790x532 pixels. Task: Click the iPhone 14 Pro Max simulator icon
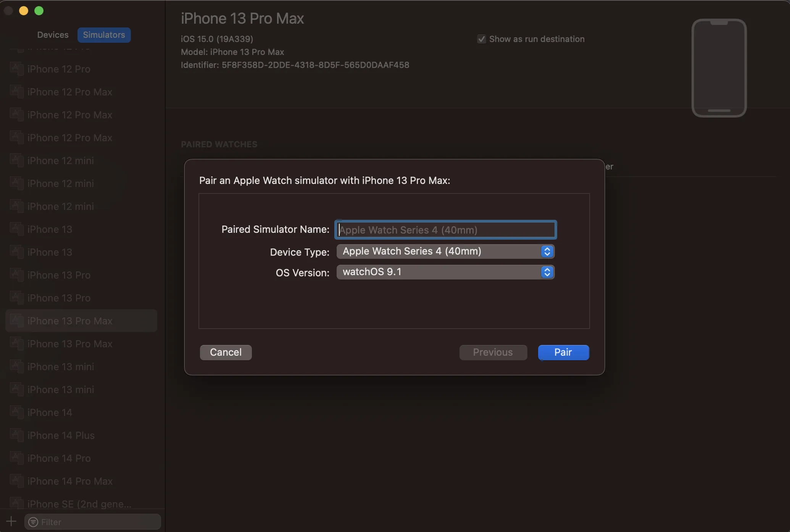pyautogui.click(x=16, y=481)
